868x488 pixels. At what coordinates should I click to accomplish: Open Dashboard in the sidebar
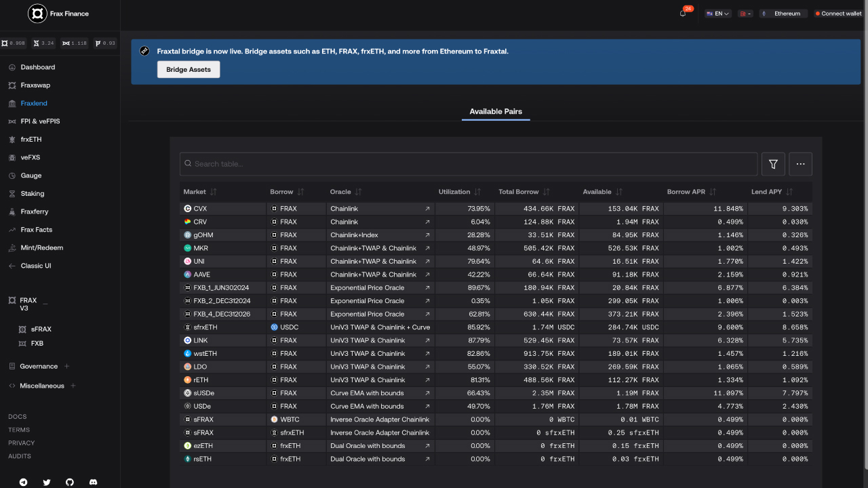pyautogui.click(x=38, y=67)
